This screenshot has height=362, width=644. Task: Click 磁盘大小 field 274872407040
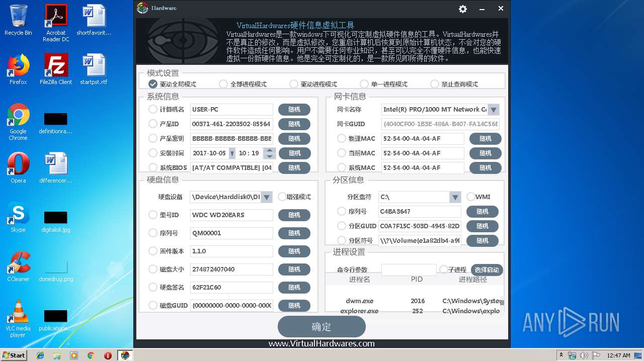click(x=231, y=269)
